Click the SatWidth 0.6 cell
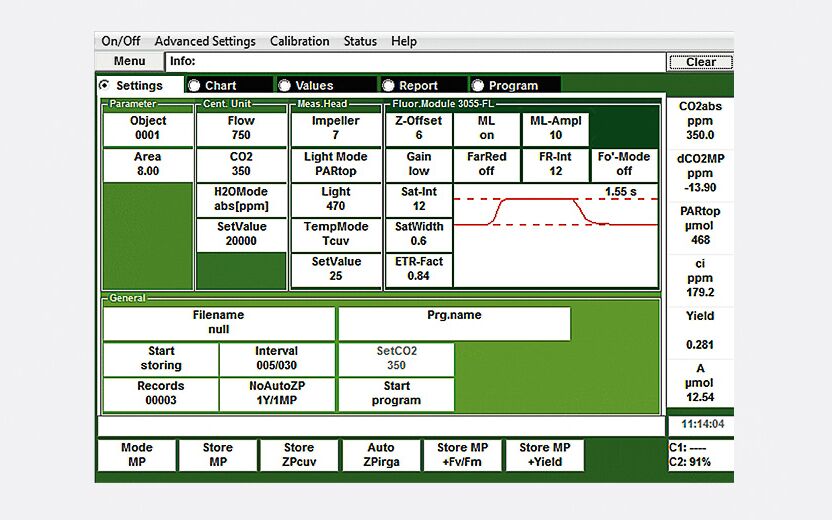Screen dimensions: 832x520 coord(419,234)
